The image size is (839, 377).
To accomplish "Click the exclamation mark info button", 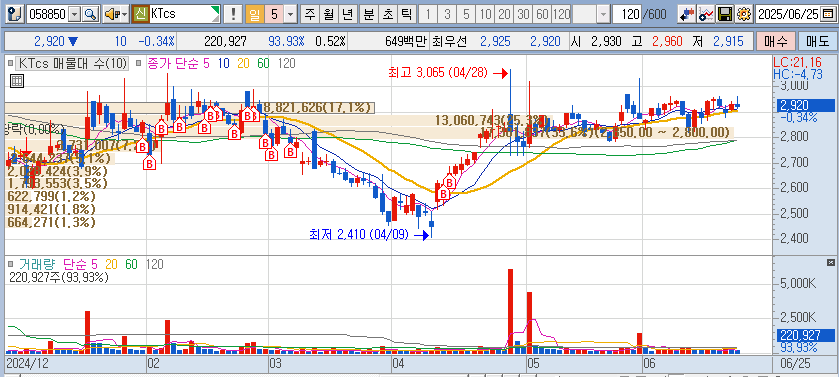I will [x=233, y=14].
